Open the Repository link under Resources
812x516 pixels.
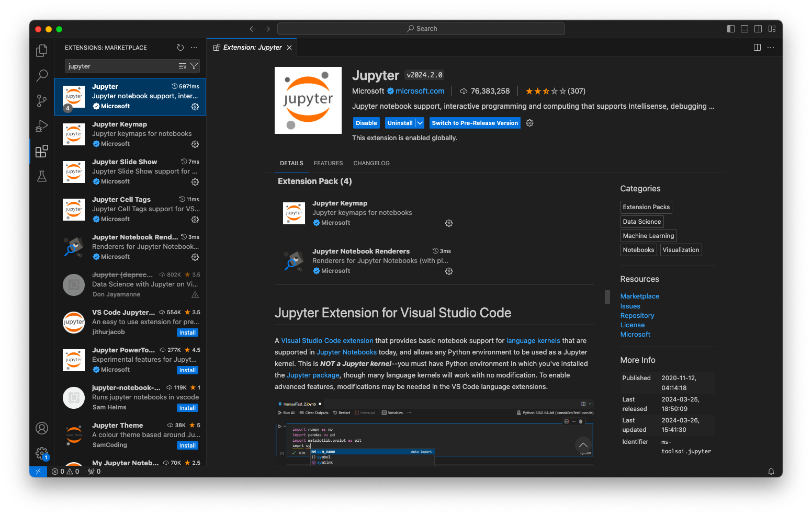tap(637, 315)
